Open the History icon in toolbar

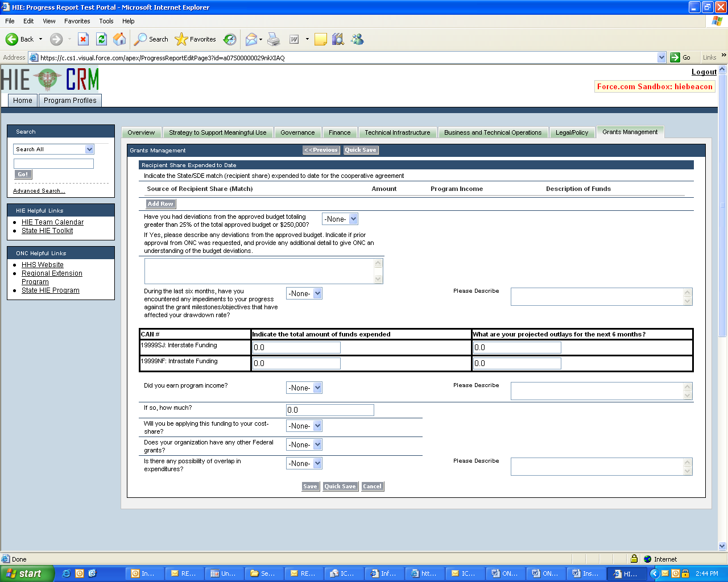coord(230,39)
